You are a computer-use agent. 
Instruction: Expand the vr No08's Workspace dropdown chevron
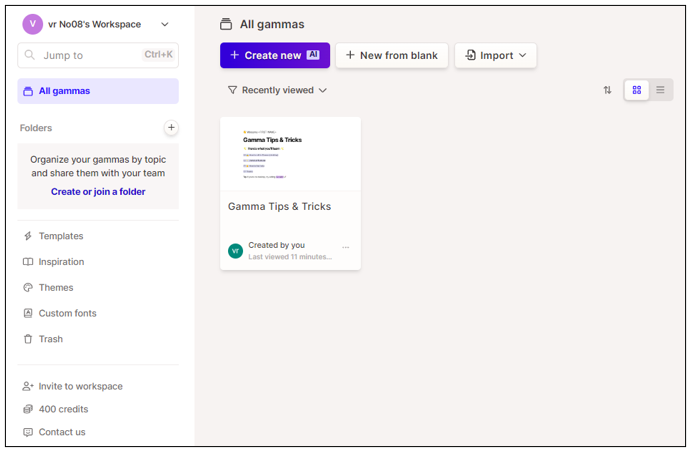(165, 25)
